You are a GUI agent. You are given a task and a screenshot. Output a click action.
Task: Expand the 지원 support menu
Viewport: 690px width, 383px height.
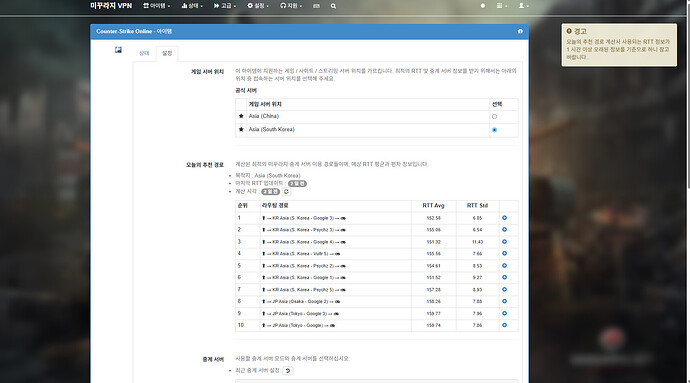[291, 6]
